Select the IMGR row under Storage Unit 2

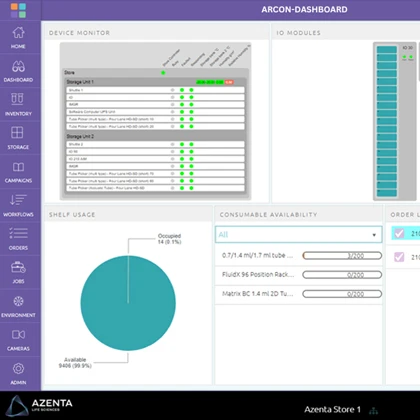155,166
